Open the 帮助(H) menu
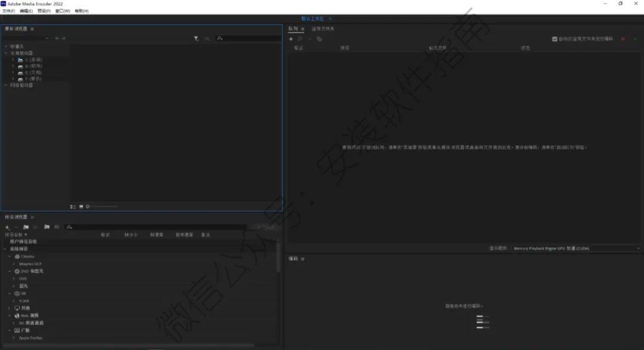The image size is (644, 350). tap(82, 11)
